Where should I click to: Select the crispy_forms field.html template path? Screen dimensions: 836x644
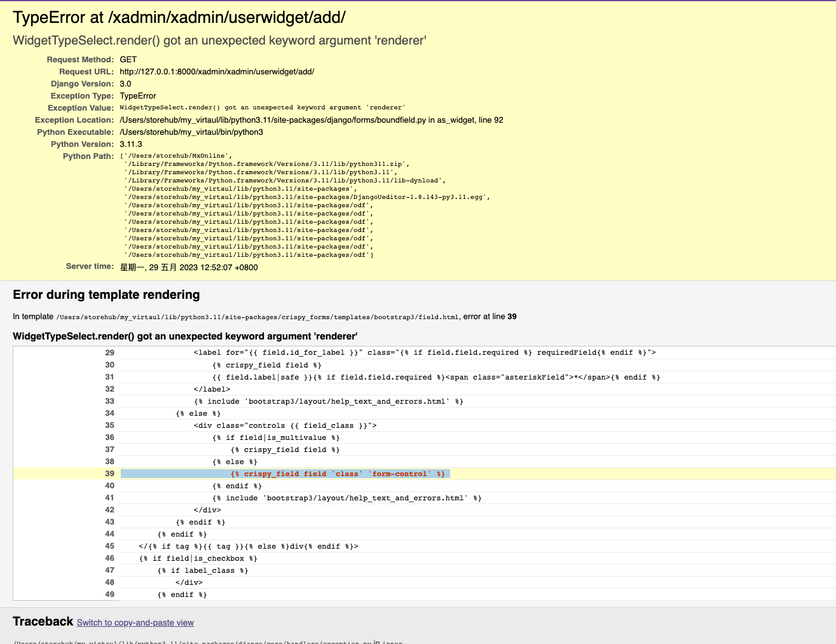(x=258, y=317)
